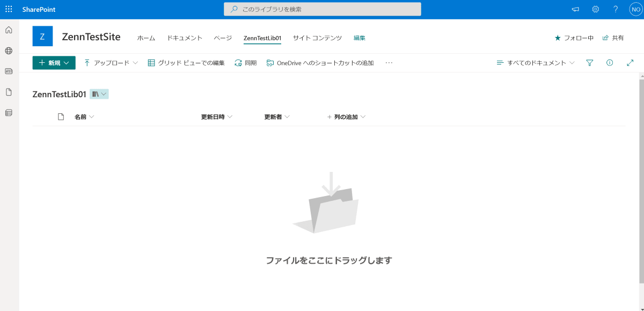The height and width of the screenshot is (311, 644).
Task: Click the SharePoint brand link
Action: coord(39,10)
